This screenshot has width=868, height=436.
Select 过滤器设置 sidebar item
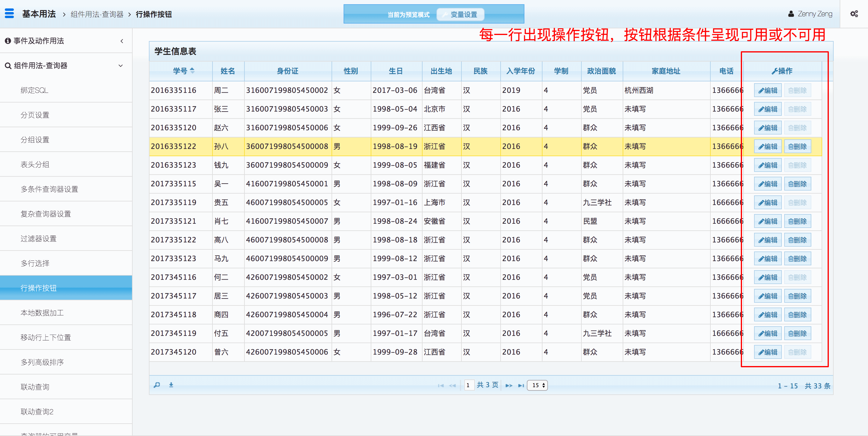[x=38, y=239]
